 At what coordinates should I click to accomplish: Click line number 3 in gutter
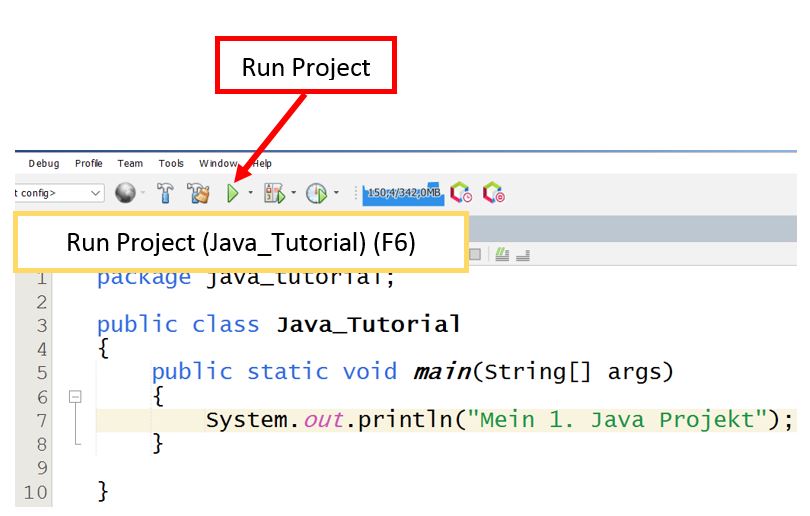42,326
